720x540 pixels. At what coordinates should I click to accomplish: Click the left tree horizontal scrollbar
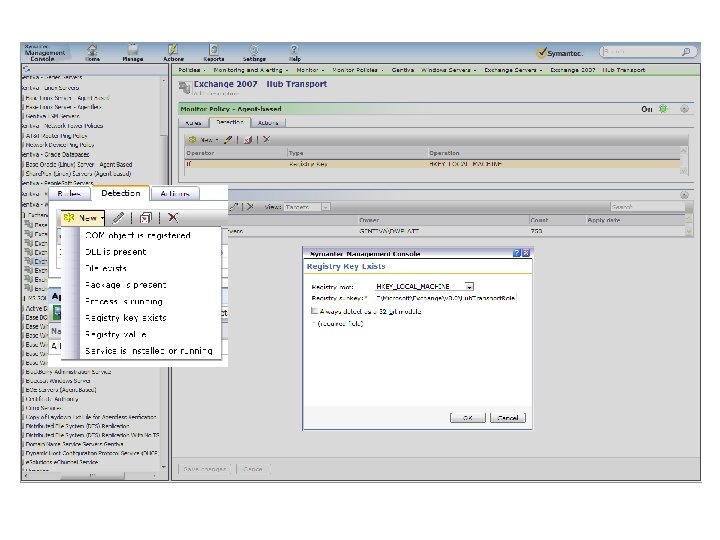click(92, 476)
